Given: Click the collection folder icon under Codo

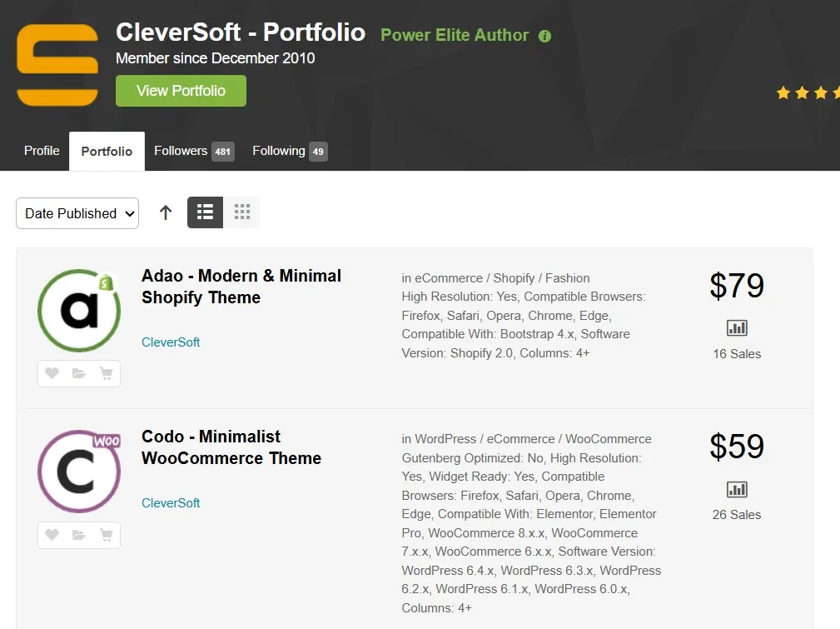Looking at the screenshot, I should pos(79,535).
